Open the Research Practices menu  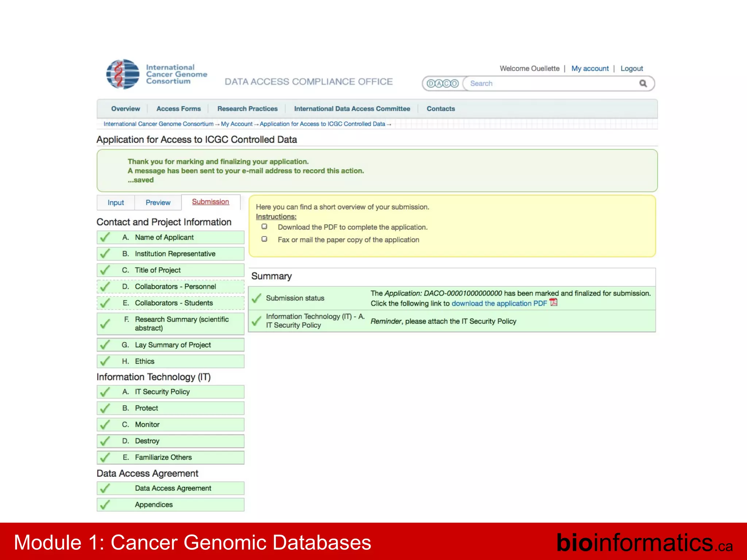pyautogui.click(x=247, y=109)
